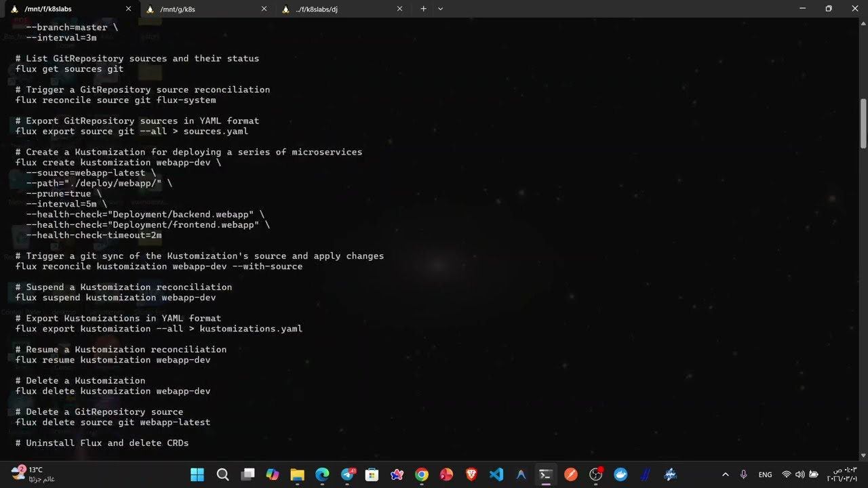
Task: Launch Copilot from the taskbar
Action: tap(273, 474)
